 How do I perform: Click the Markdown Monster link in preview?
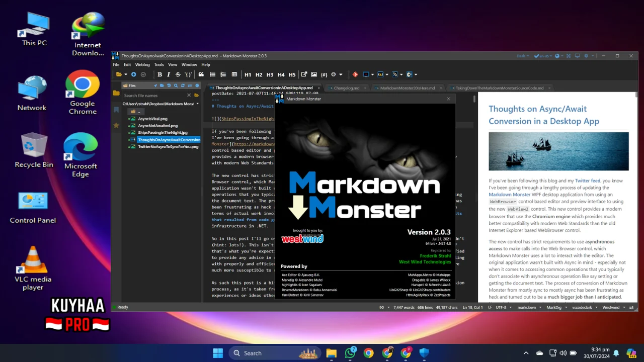tap(510, 195)
